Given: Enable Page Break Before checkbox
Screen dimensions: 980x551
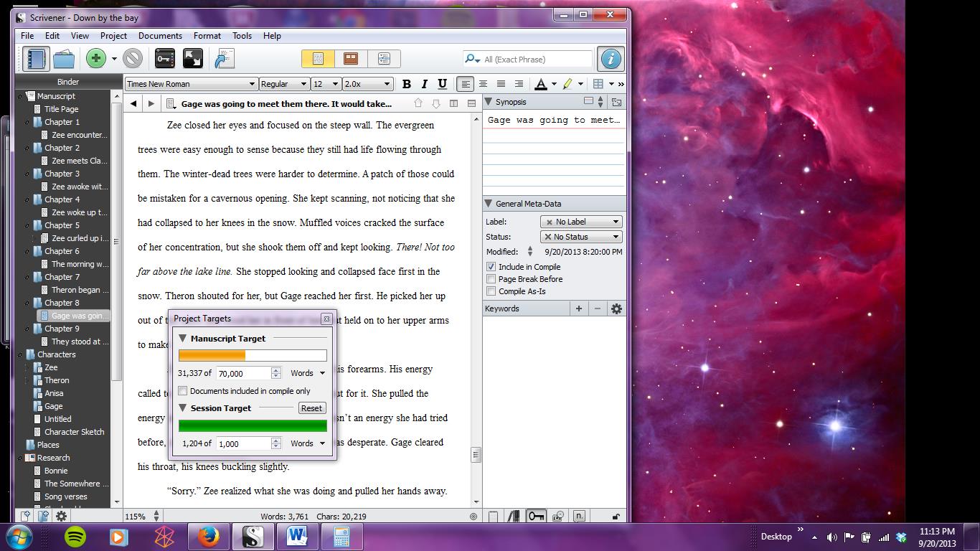Looking at the screenshot, I should [491, 279].
